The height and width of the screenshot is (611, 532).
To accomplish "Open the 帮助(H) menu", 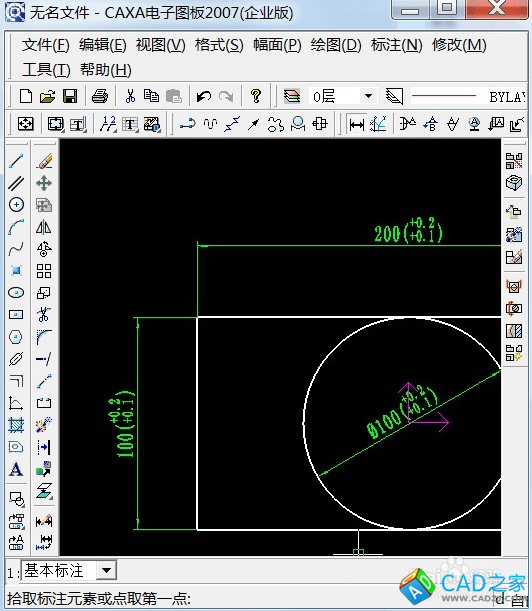I will point(106,70).
